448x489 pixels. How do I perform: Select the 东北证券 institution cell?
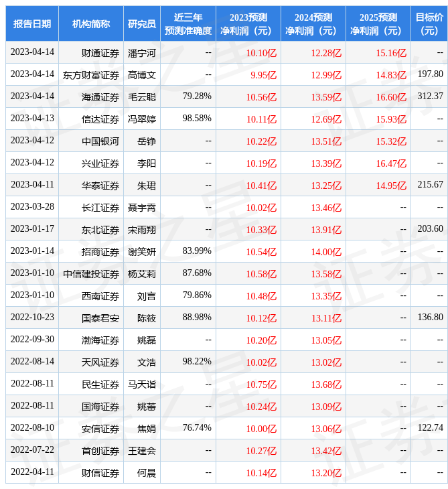[x=90, y=230]
